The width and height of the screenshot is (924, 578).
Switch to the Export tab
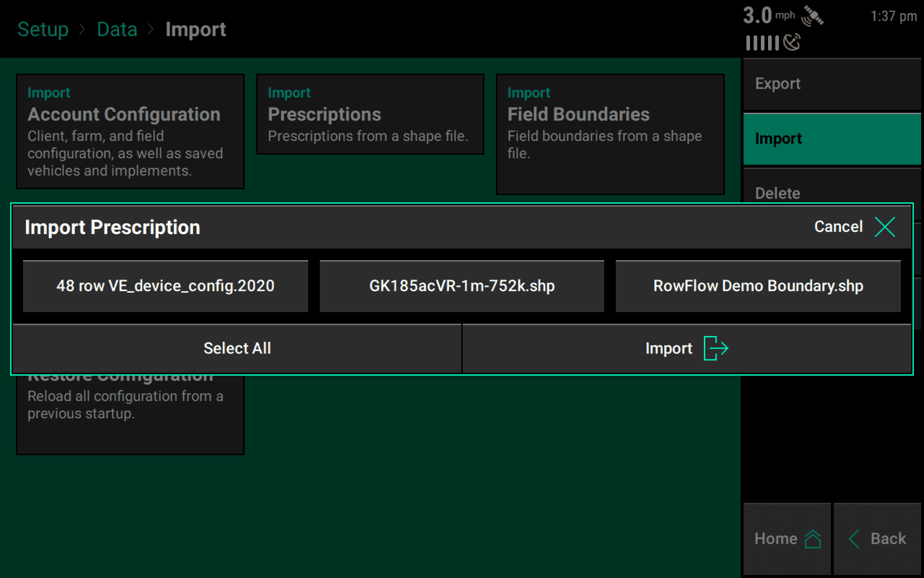coord(832,84)
